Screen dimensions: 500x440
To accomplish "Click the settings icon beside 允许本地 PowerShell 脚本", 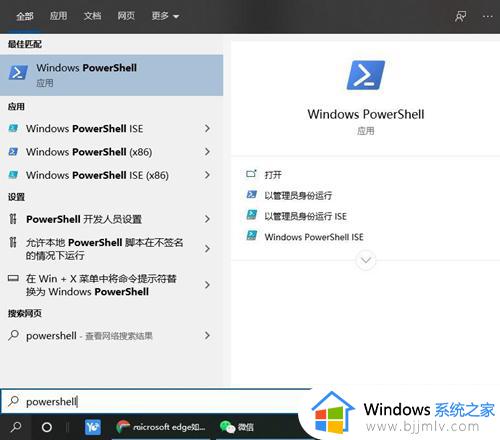I will point(13,242).
